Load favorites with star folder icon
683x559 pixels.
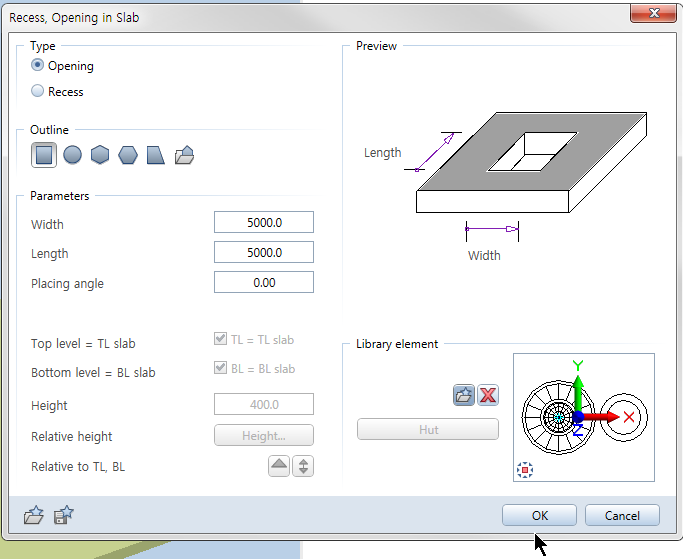[35, 516]
